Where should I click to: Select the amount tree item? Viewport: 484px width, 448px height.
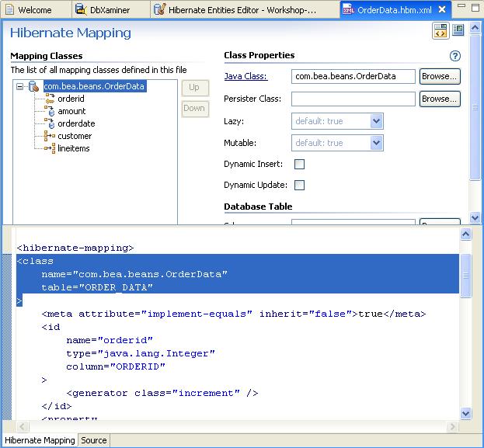(x=71, y=111)
